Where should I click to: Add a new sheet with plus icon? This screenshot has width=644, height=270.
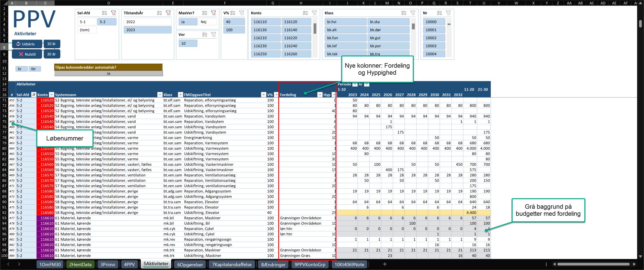(x=384, y=264)
